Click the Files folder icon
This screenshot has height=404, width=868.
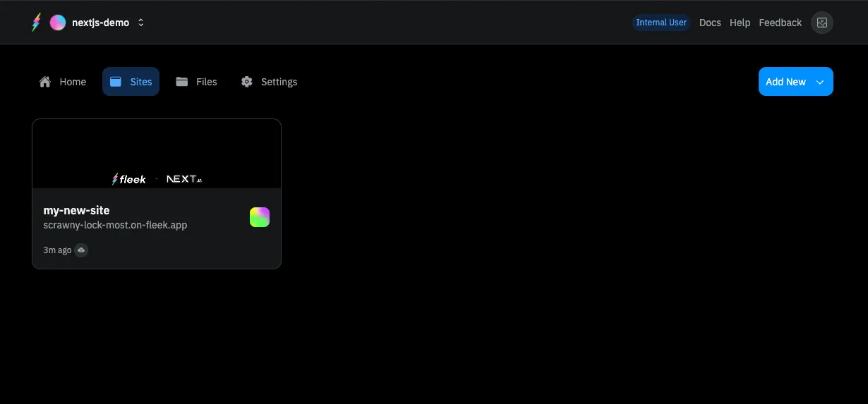[182, 82]
